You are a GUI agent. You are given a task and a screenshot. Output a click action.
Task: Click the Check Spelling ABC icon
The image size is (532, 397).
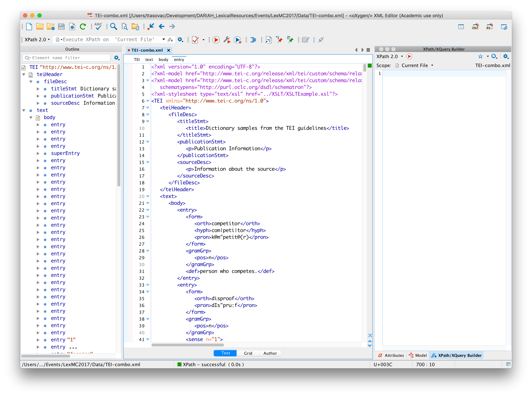[x=98, y=26]
